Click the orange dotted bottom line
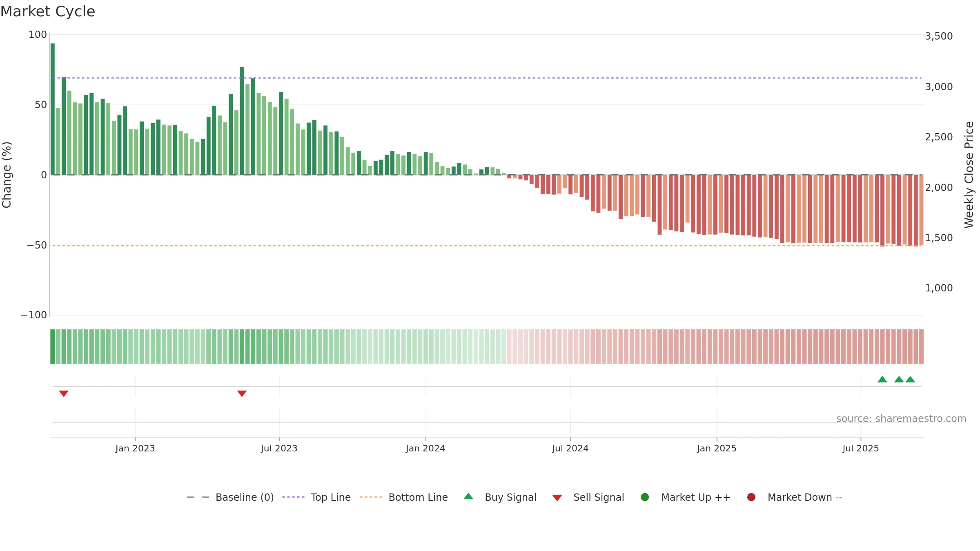The image size is (980, 551). 487,245
